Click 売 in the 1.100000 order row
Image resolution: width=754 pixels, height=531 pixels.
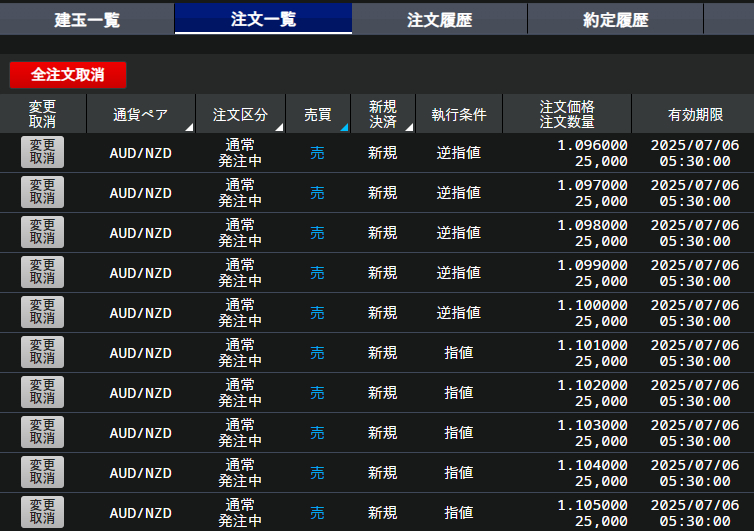(x=317, y=313)
